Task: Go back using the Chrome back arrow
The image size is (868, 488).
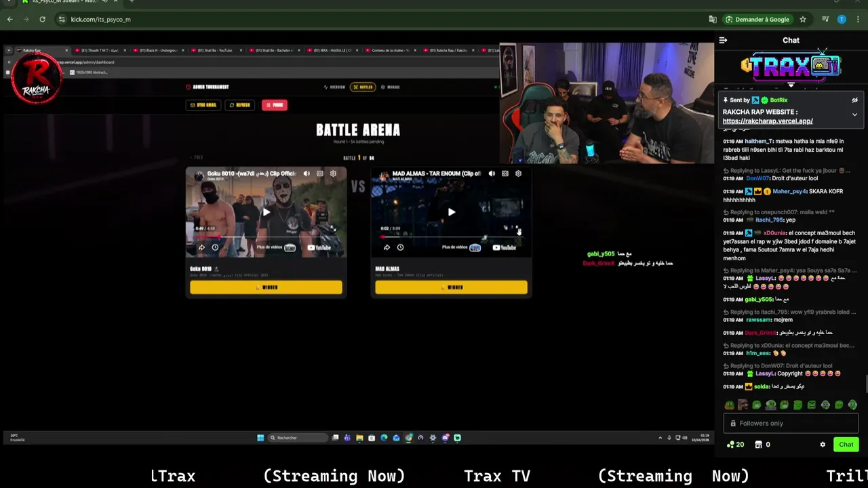Action: click(x=10, y=19)
